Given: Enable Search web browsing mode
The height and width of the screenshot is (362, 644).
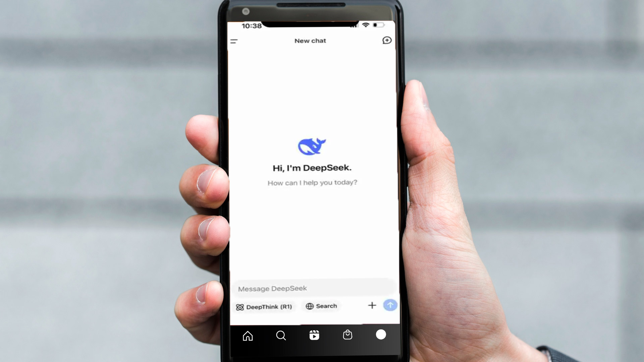Looking at the screenshot, I should coord(322,306).
